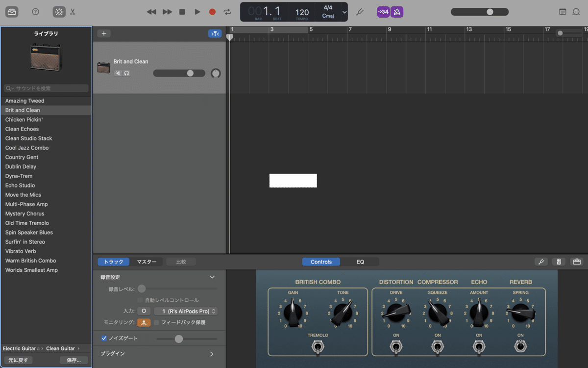Adjust the master volume slider
The width and height of the screenshot is (588, 368).
click(x=480, y=12)
